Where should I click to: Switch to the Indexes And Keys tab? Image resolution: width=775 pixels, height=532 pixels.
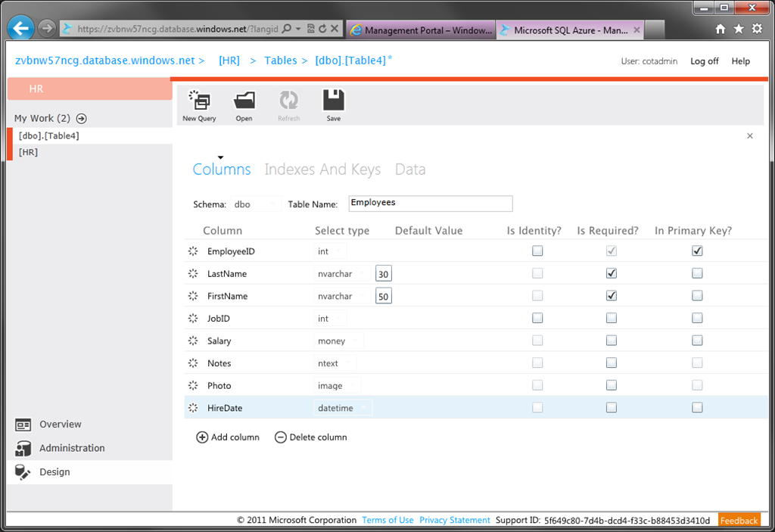point(322,170)
